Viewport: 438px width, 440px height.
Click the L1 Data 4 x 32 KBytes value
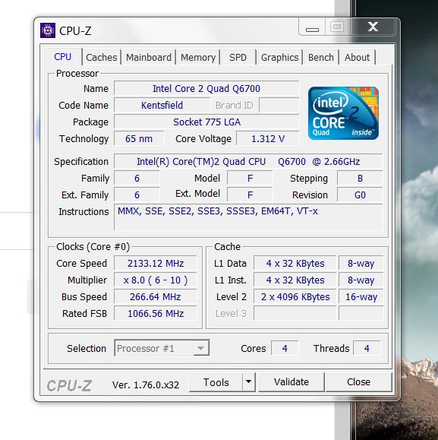click(295, 263)
